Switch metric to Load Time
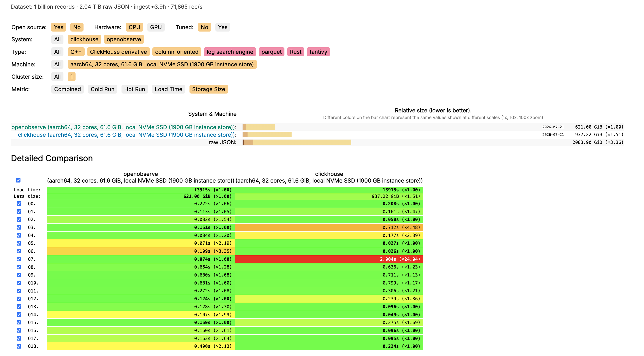The height and width of the screenshot is (356, 644). coord(169,89)
